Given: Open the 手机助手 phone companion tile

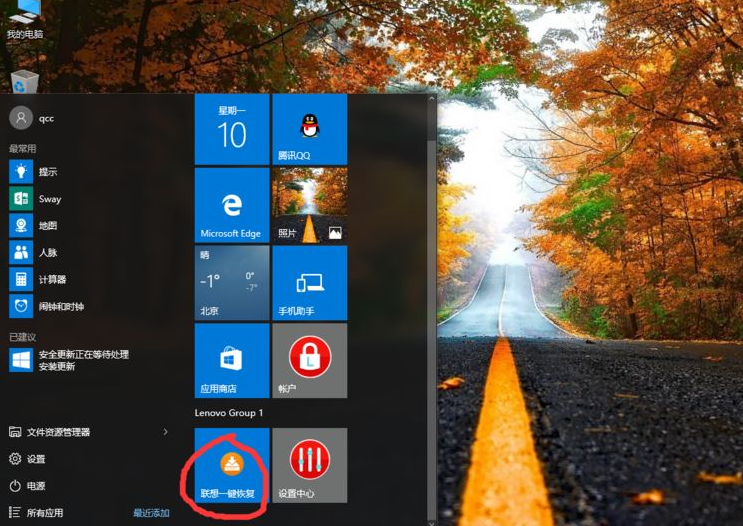Looking at the screenshot, I should click(309, 283).
